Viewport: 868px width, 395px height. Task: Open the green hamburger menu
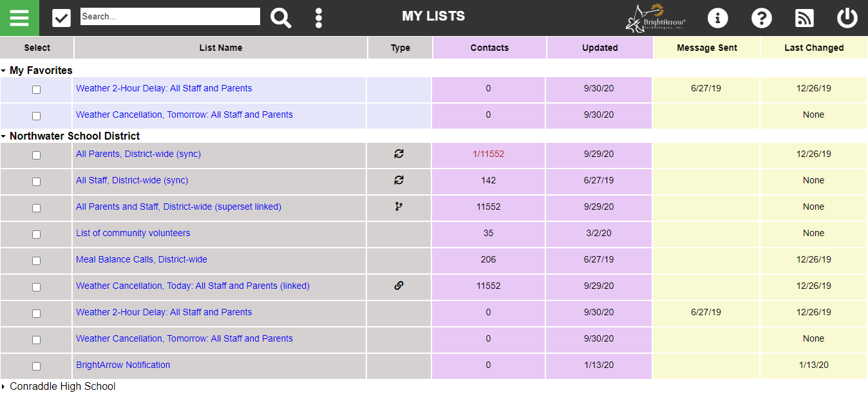(x=19, y=18)
